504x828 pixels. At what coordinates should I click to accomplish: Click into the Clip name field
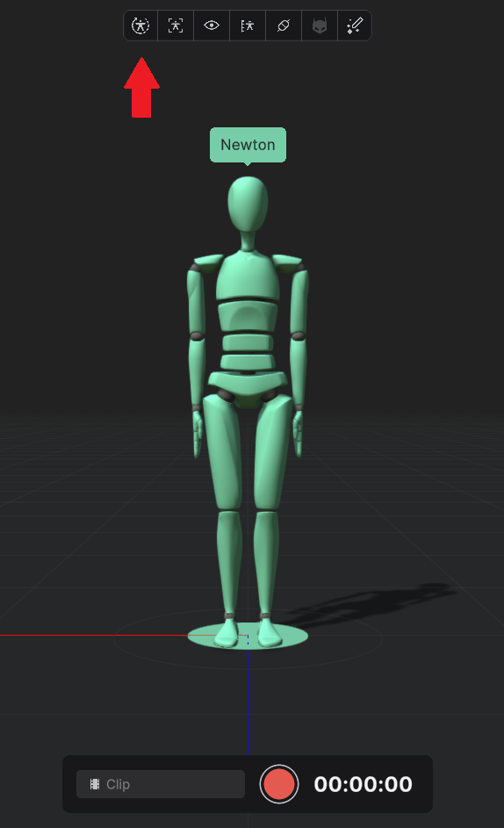click(x=161, y=784)
